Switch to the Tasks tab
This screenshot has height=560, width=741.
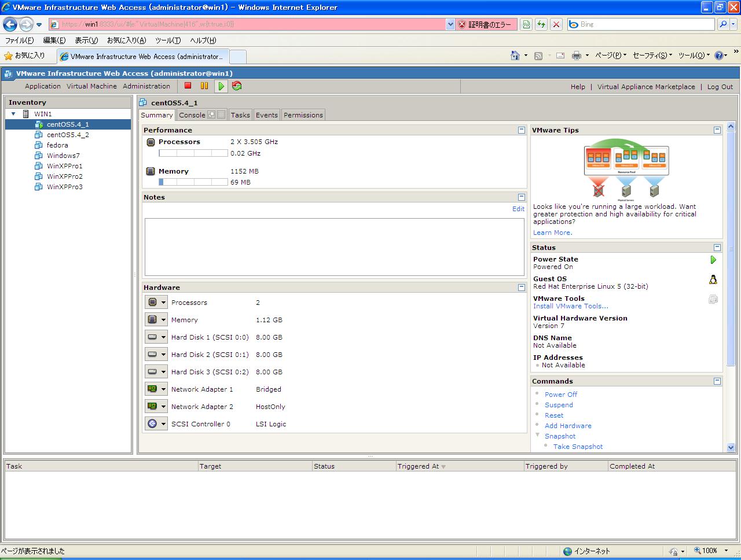point(240,115)
